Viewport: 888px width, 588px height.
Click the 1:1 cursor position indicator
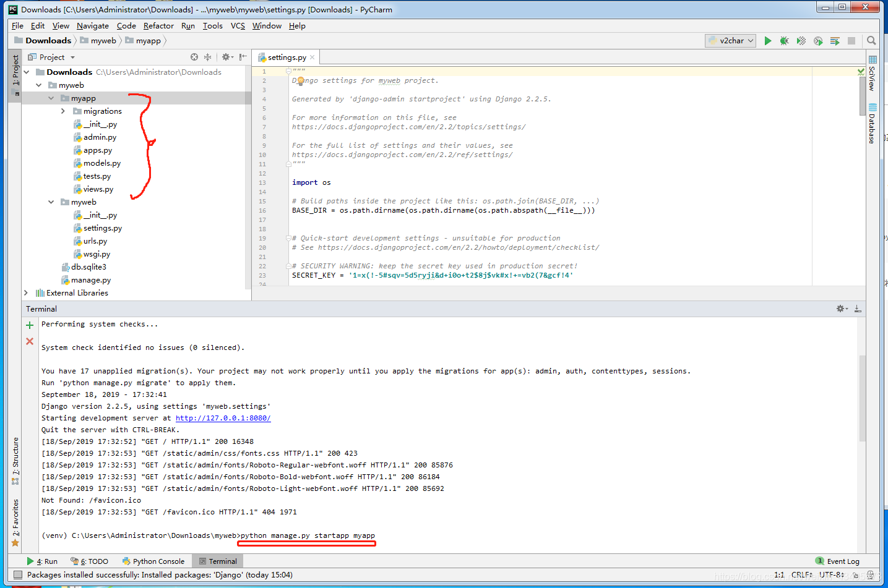779,575
